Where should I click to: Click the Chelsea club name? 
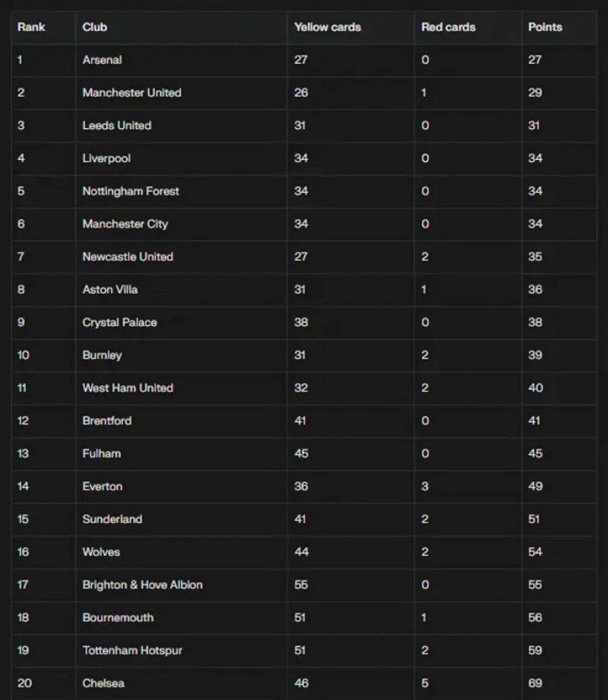103,683
